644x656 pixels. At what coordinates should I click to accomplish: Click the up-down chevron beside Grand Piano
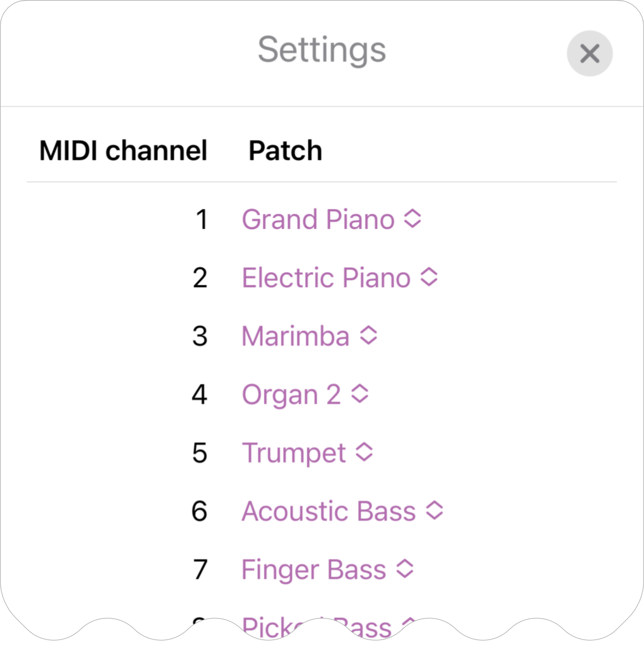pyautogui.click(x=413, y=218)
